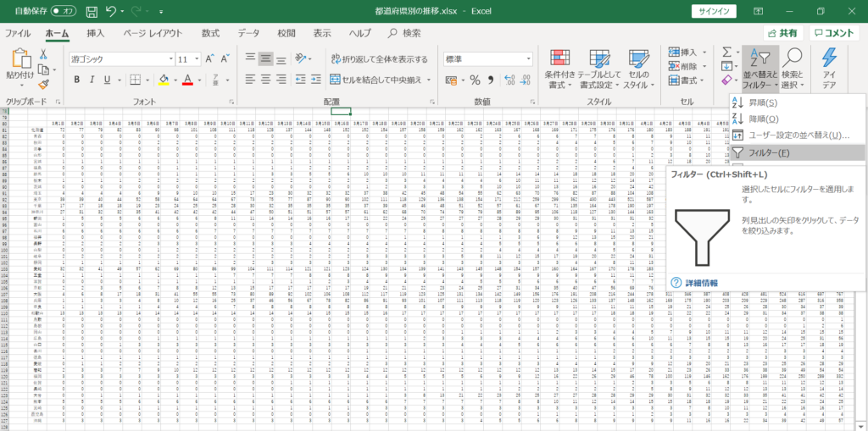Choose 降順(O) descending sort
Screen dimensions: 868x431
coord(763,119)
